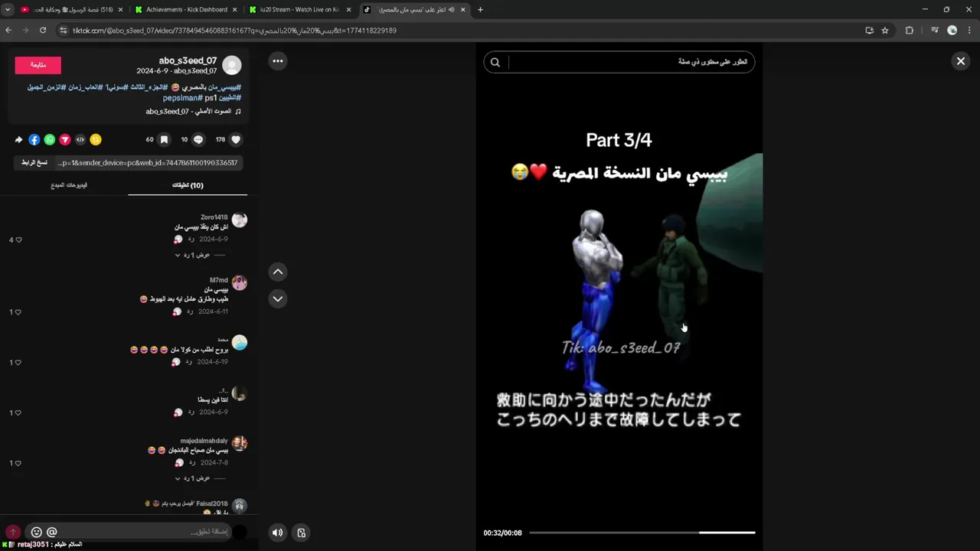Reply to majedalmahdaly's comment
The width and height of the screenshot is (980, 551).
(191, 463)
